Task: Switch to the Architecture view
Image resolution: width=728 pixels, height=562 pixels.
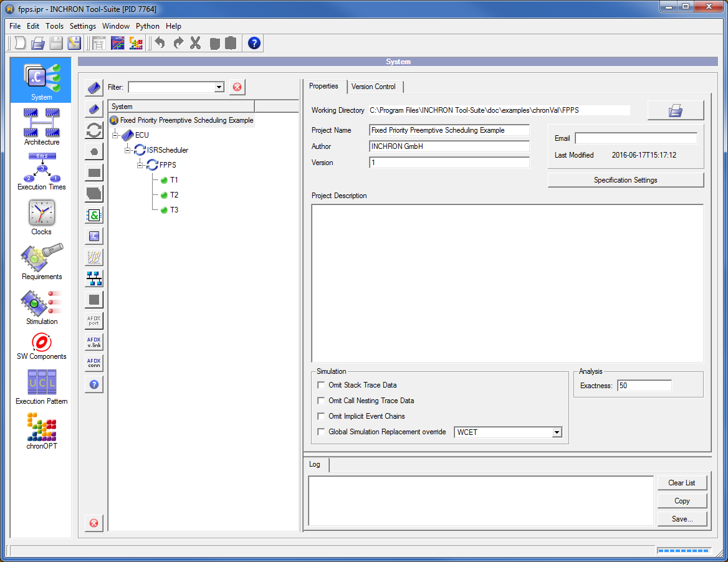Action: click(41, 126)
